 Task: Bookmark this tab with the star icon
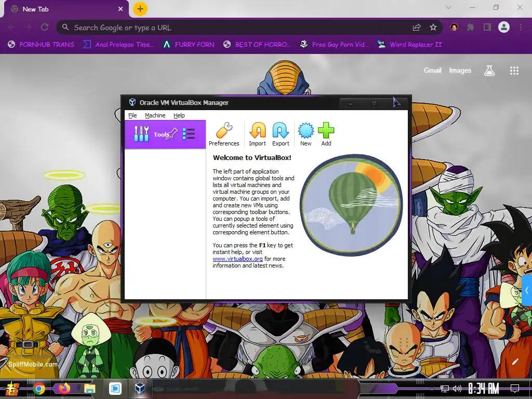tap(433, 28)
